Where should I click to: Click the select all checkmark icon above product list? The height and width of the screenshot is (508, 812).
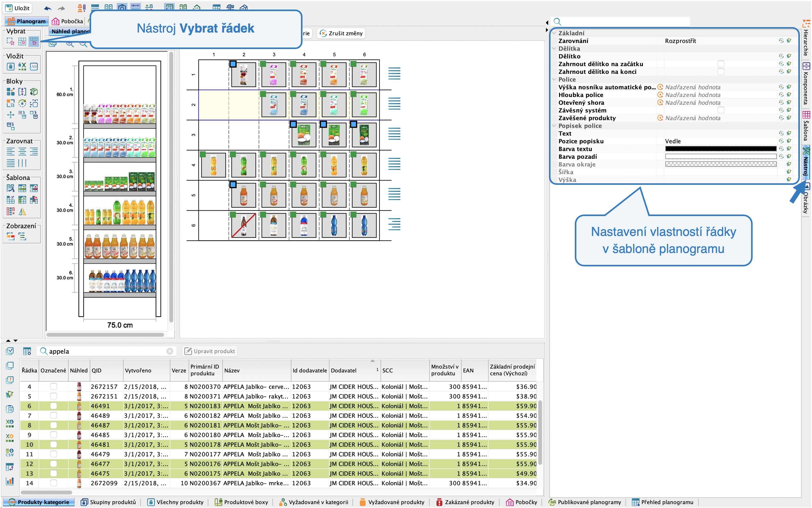(x=10, y=351)
